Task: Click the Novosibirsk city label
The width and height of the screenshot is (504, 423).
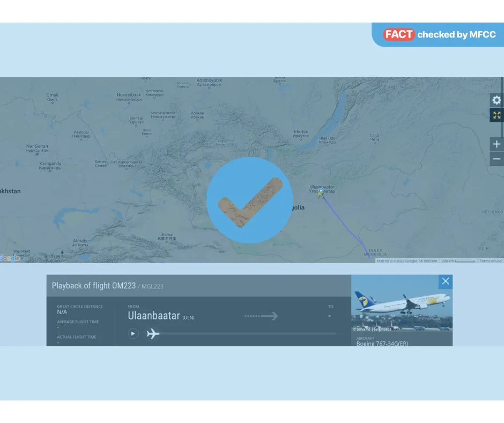Action: point(129,97)
